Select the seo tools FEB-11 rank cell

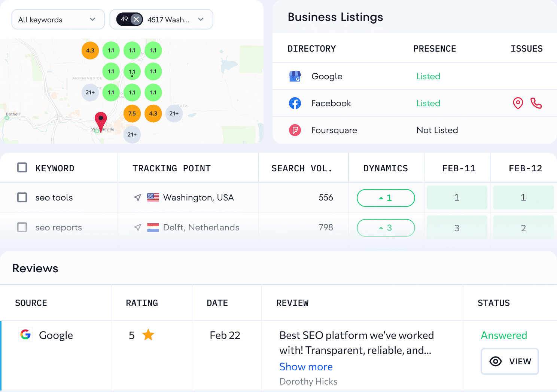click(457, 197)
